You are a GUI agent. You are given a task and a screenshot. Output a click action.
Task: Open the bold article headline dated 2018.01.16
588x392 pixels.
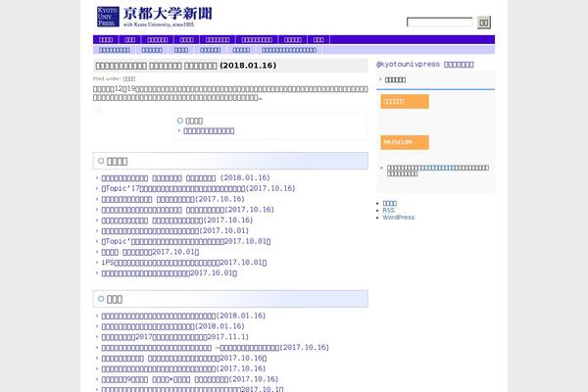pos(185,66)
